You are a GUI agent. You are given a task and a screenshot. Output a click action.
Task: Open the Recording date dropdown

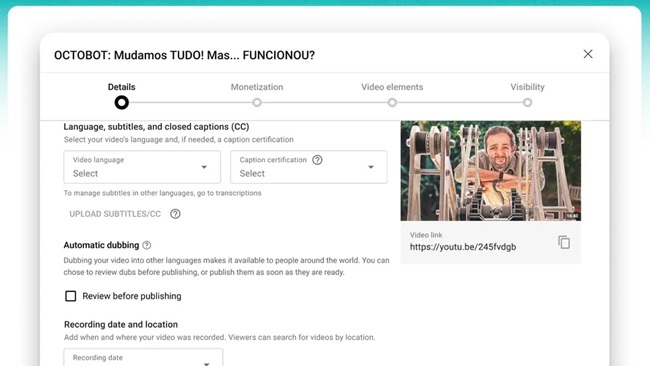tap(143, 357)
